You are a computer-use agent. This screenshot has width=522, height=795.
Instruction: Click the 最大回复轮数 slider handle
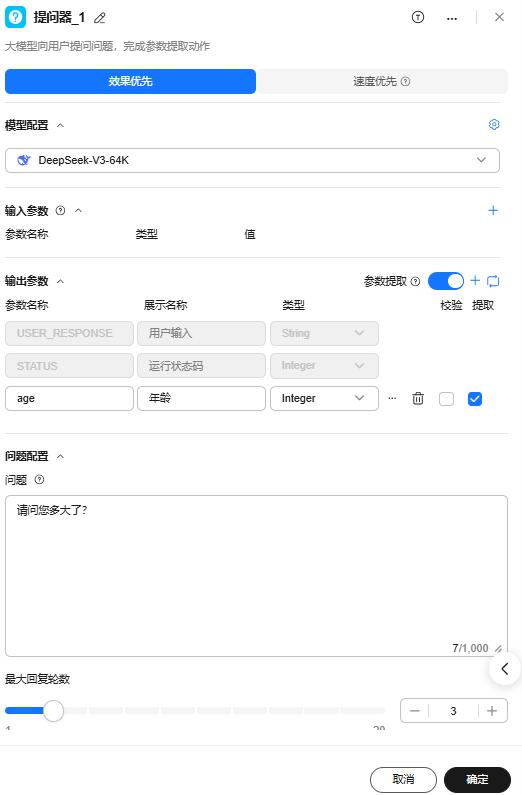click(x=53, y=711)
